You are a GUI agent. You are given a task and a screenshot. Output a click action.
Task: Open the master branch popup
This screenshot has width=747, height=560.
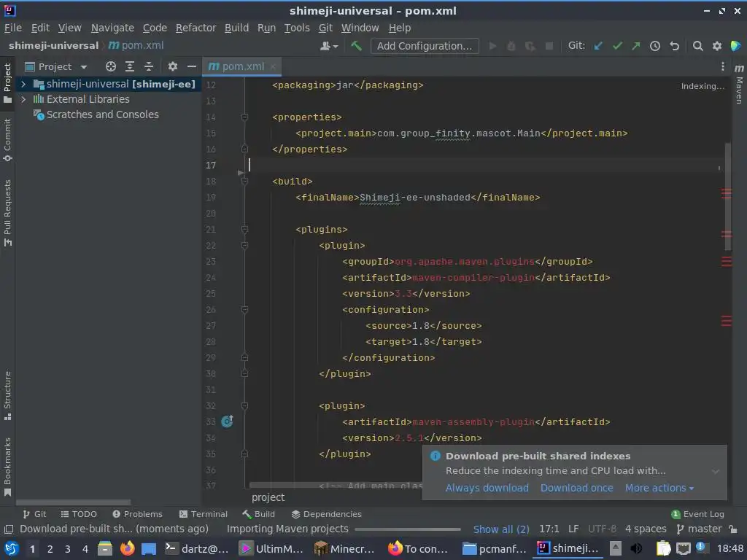pos(699,529)
